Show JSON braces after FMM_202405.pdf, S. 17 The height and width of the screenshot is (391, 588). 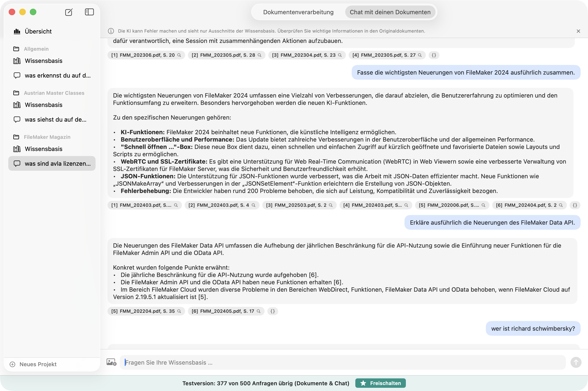pos(273,311)
